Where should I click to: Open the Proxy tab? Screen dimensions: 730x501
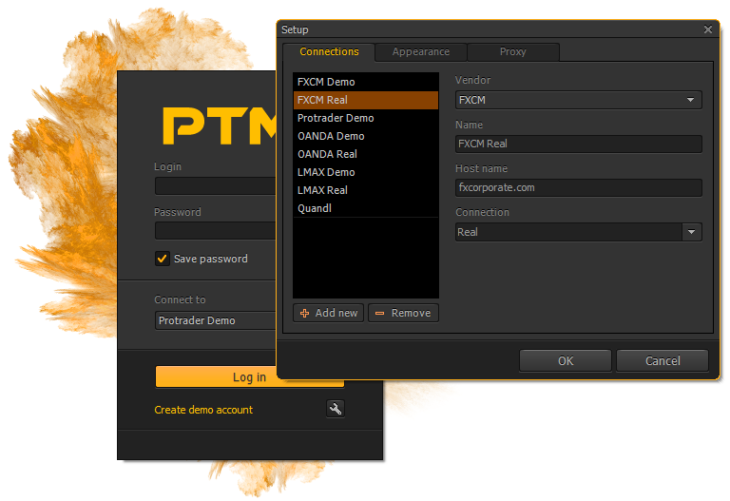513,52
